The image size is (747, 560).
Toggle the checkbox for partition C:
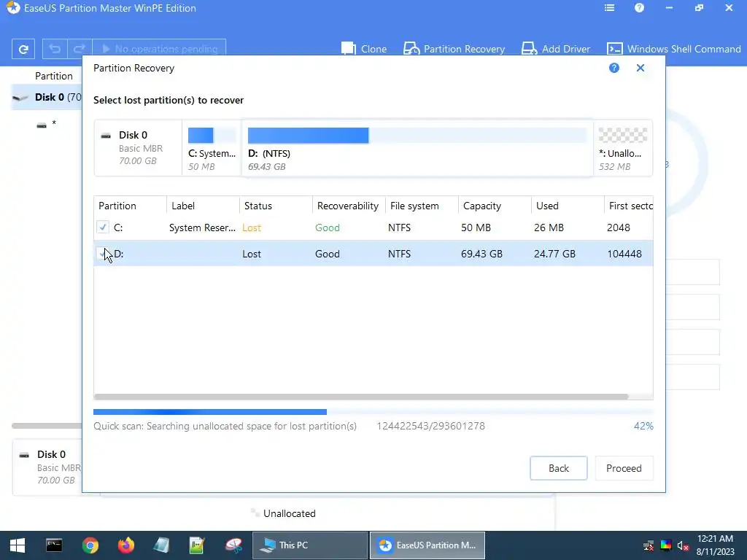(x=103, y=227)
